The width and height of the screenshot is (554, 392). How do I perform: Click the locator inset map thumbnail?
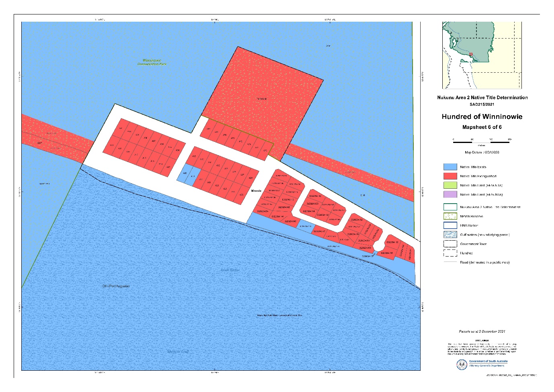point(482,55)
